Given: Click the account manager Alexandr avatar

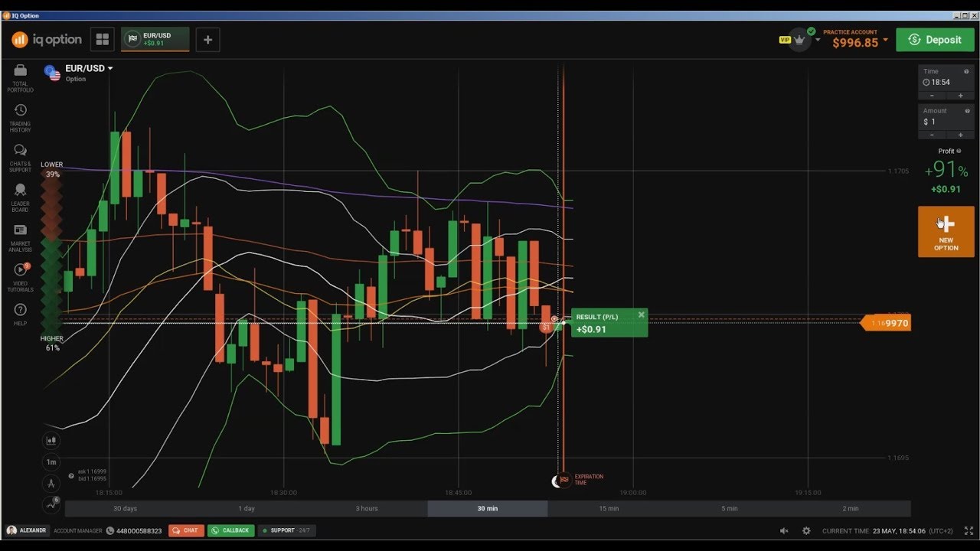Looking at the screenshot, I should pyautogui.click(x=11, y=530).
